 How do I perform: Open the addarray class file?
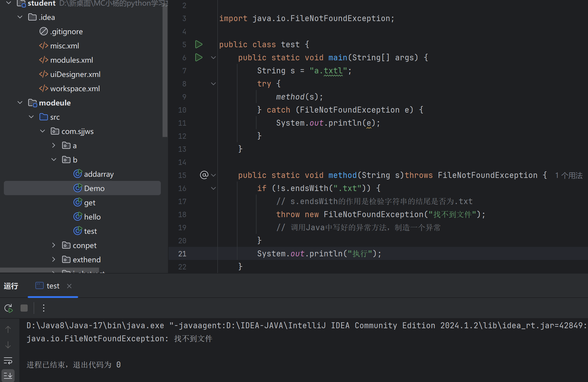99,174
